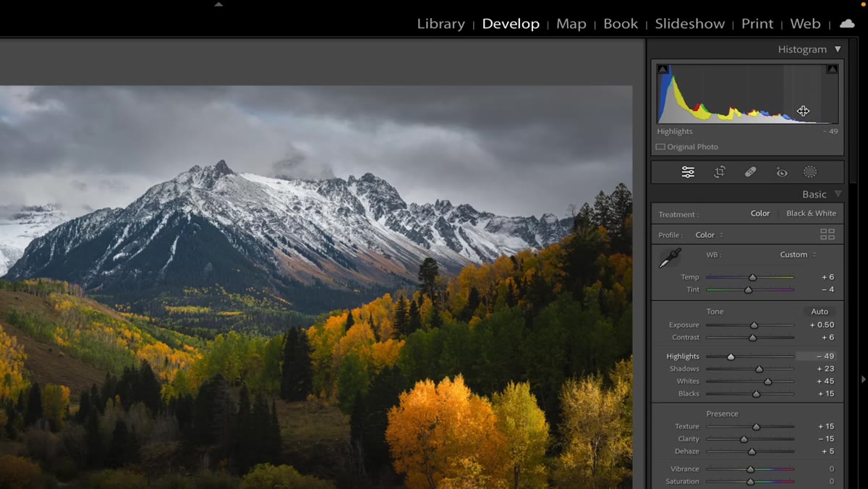This screenshot has height=489, width=868.
Task: Click the Highlights slider handle
Action: click(731, 356)
